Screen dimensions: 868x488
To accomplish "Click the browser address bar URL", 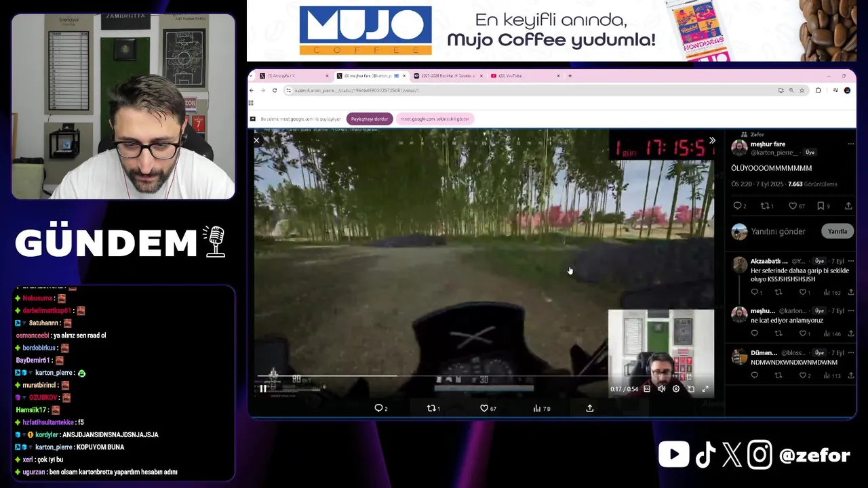I will click(x=357, y=90).
